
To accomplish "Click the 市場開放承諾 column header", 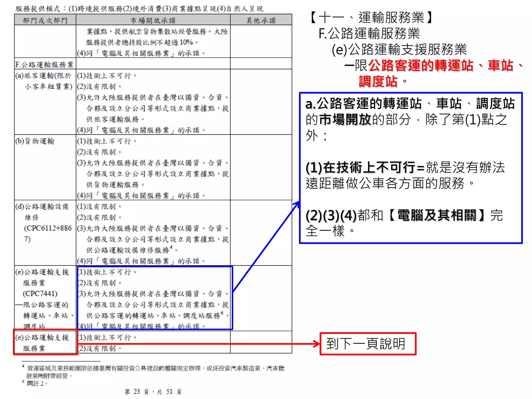I will pyautogui.click(x=153, y=20).
